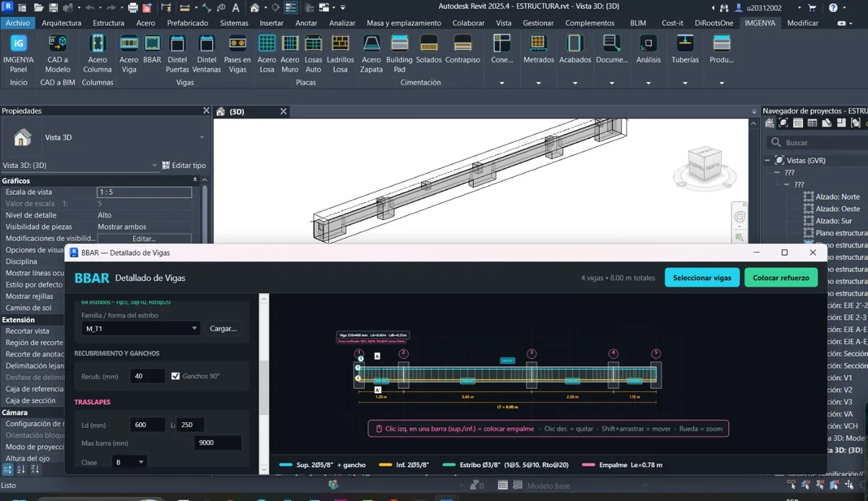Toggle the Ganchos 90° checkbox

coord(176,376)
